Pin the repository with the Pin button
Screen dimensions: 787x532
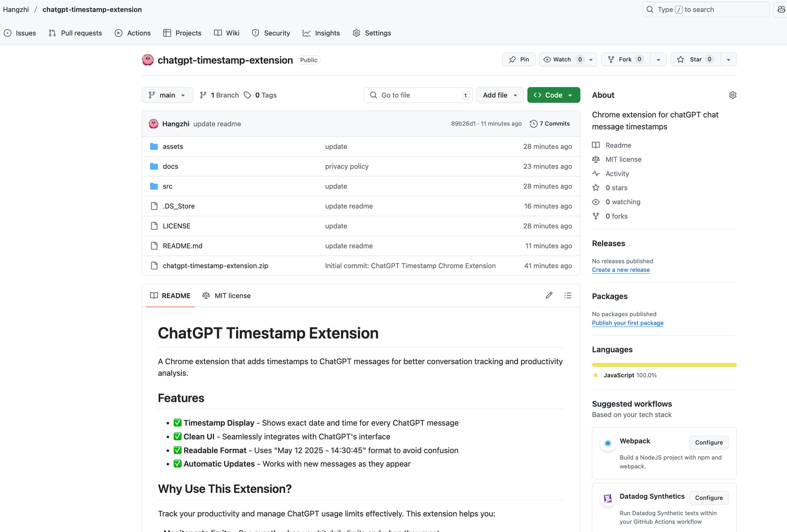(x=519, y=59)
